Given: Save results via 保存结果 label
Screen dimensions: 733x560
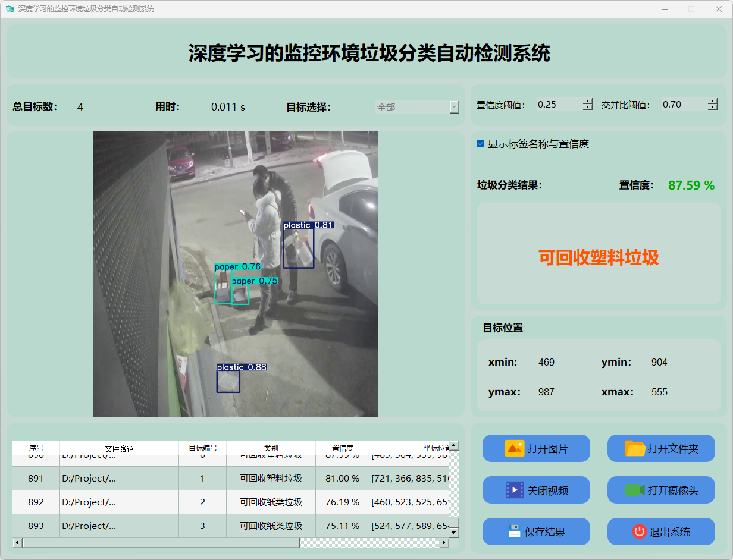Looking at the screenshot, I should tap(545, 532).
